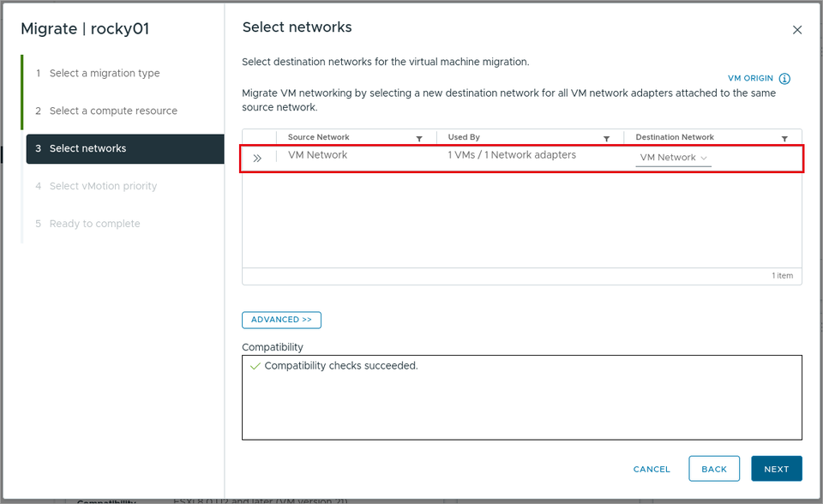Expand the VM Network row details
This screenshot has width=823, height=504.
point(257,158)
